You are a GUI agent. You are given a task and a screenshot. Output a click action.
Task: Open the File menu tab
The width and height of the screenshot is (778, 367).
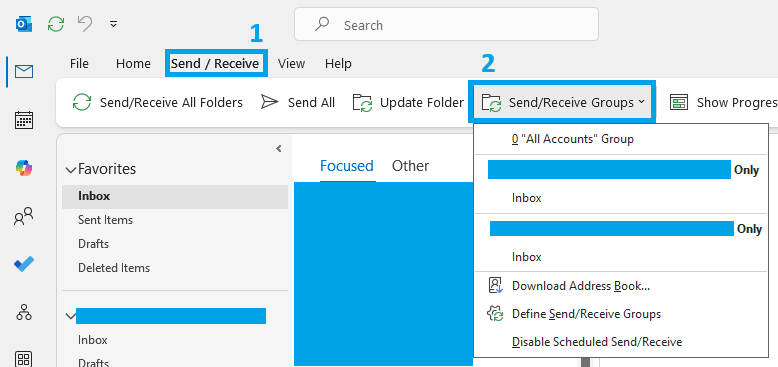[79, 63]
